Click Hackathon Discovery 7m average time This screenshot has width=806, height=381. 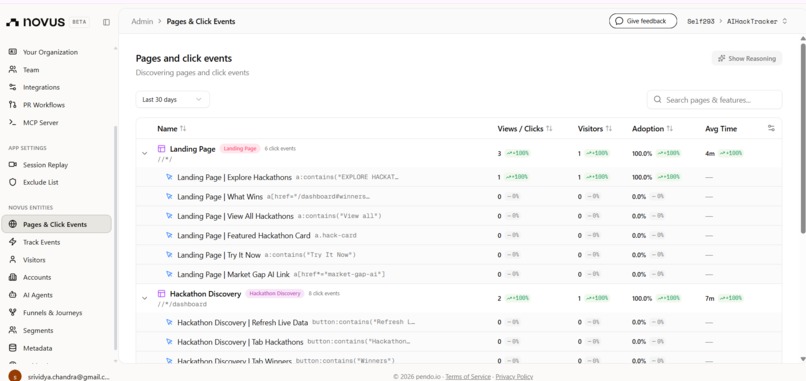click(x=709, y=298)
